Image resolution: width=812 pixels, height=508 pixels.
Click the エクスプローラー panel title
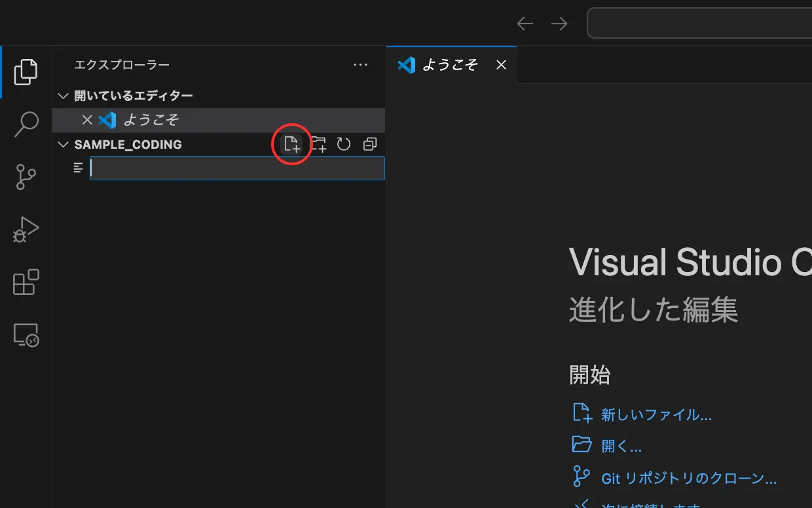point(122,65)
